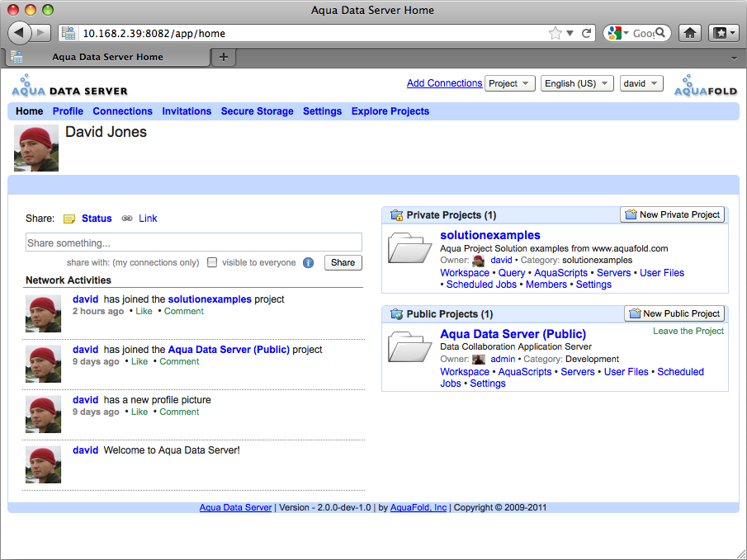The width and height of the screenshot is (747, 560).
Task: Click the AquaFold logo
Action: [706, 86]
